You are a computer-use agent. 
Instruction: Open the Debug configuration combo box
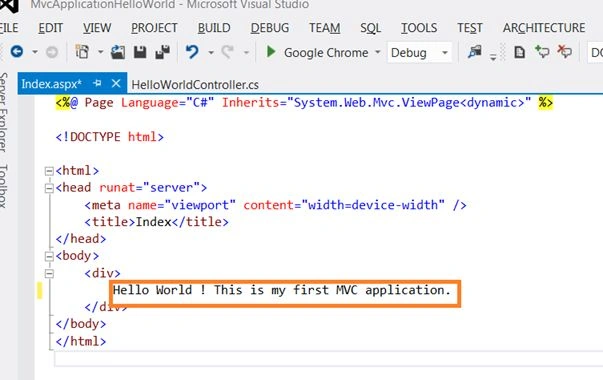420,52
